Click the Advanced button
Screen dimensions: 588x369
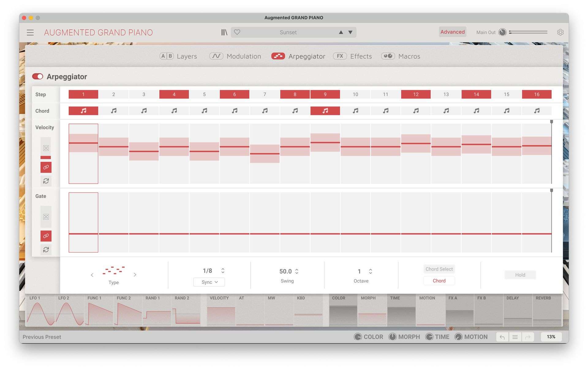pos(452,32)
